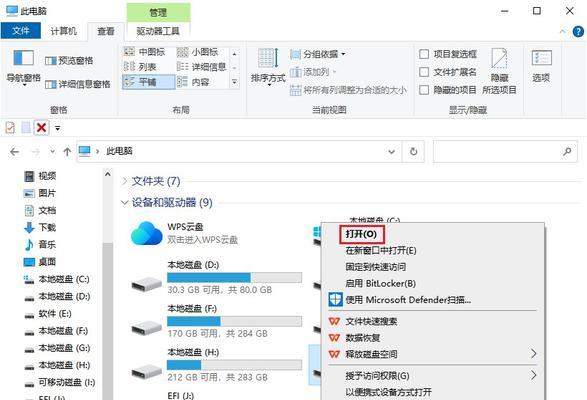Select the 本地磁盘 (D:) drive icon
Viewport: 587px width, 400px height.
[146, 284]
